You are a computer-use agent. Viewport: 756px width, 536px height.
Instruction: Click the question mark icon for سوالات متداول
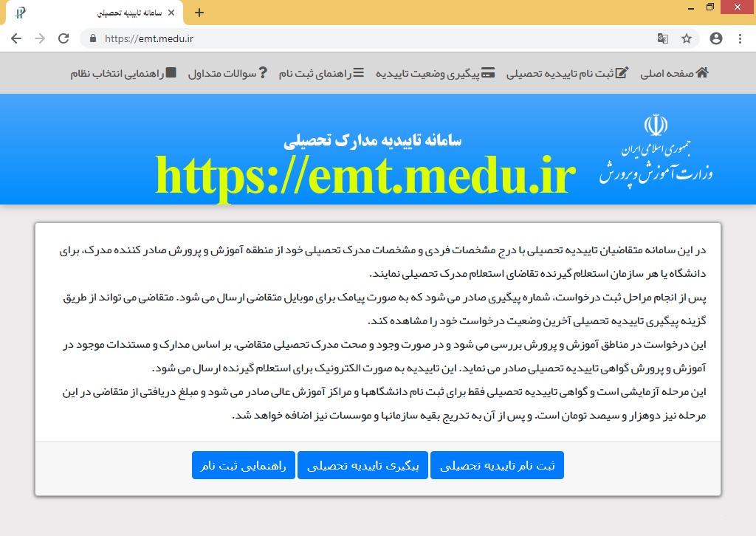[x=262, y=72]
